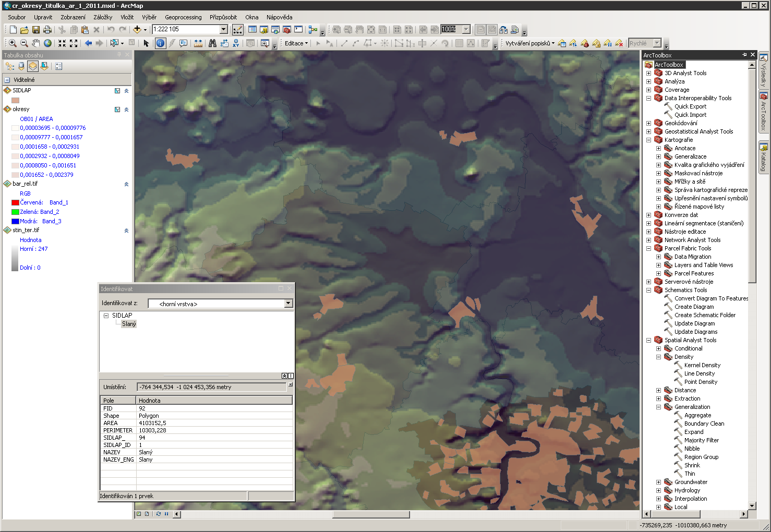
Task: Collapse the okresy layer legend
Action: [126, 110]
